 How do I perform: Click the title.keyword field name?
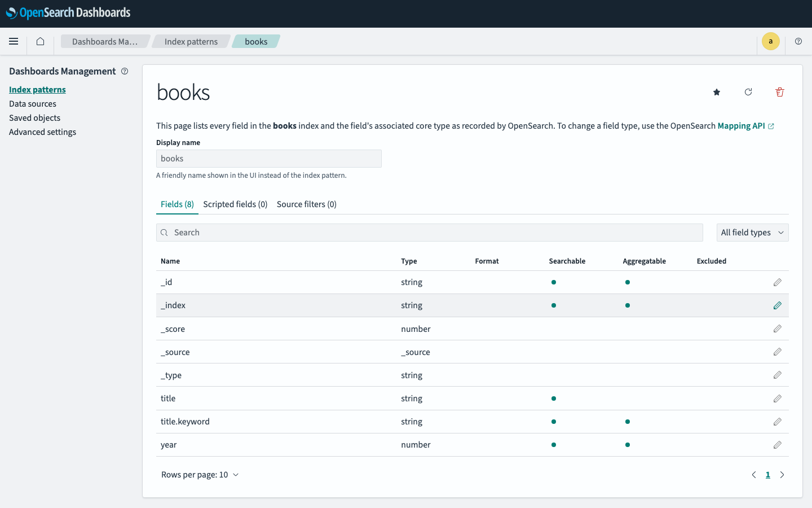[x=185, y=422]
